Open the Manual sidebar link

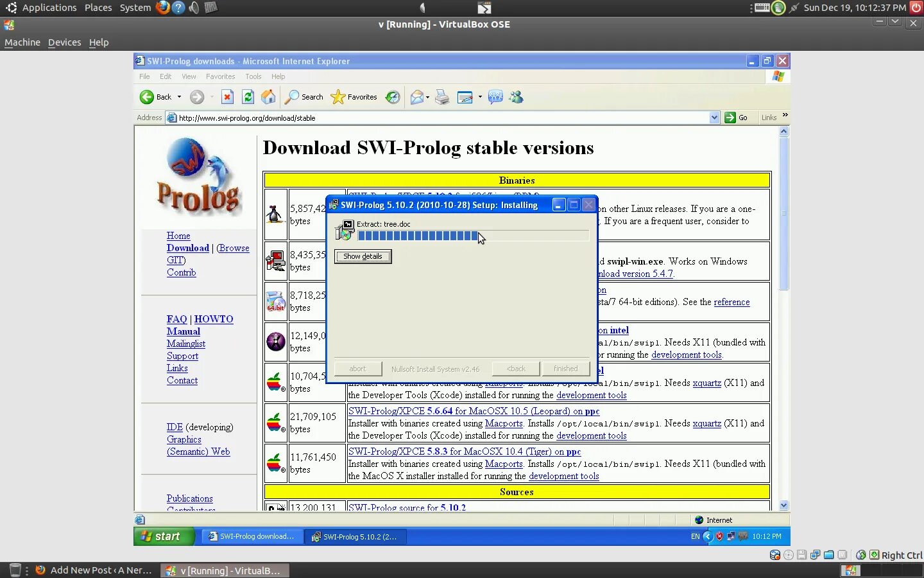coord(184,331)
